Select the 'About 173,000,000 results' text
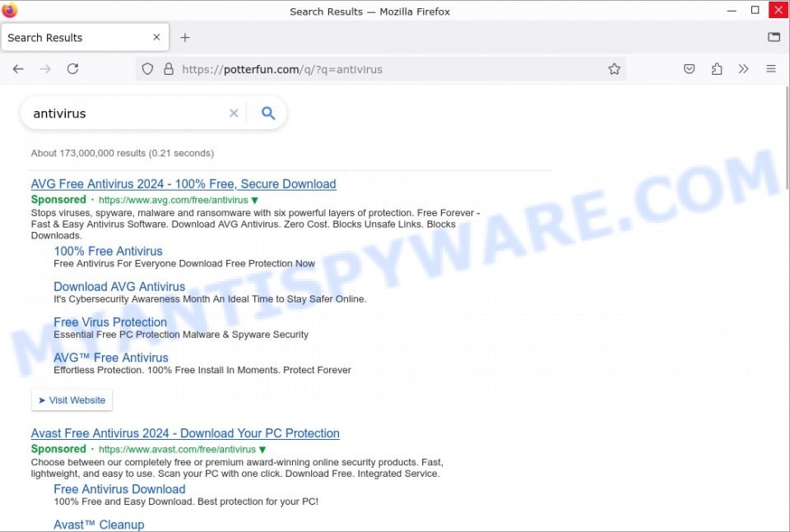The image size is (790, 532). [x=123, y=153]
